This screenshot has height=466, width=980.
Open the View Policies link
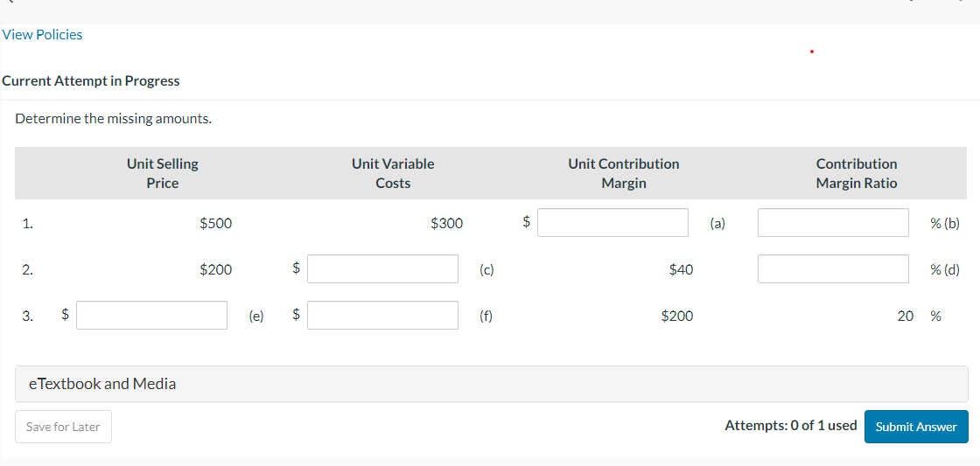tap(42, 35)
